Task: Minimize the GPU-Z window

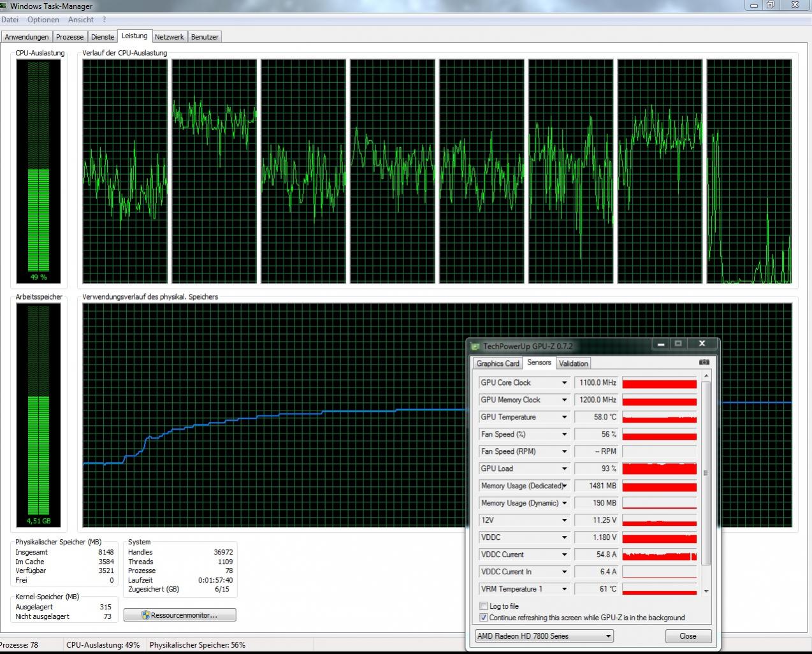Action: 661,344
